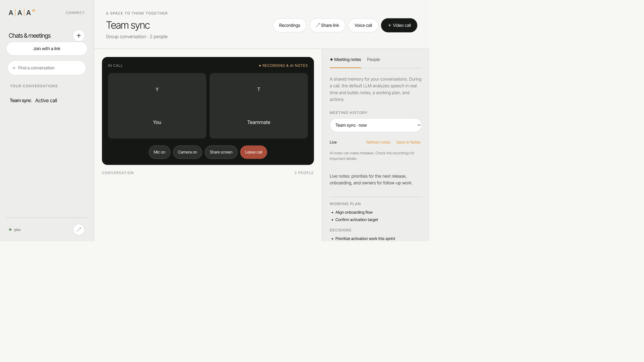Leave the call
This screenshot has width=644, height=362.
tap(254, 152)
